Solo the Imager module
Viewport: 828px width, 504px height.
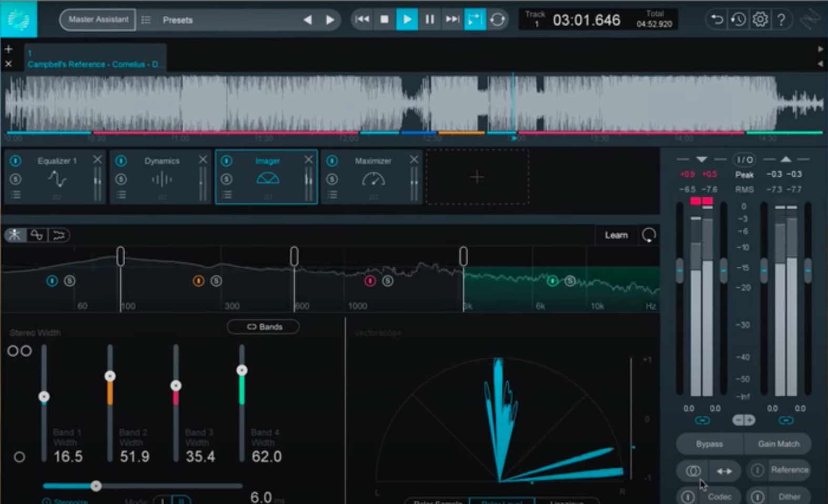(x=227, y=179)
